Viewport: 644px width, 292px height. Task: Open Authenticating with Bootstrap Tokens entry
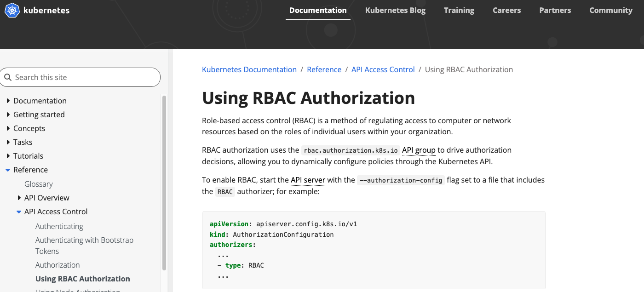[84, 246]
